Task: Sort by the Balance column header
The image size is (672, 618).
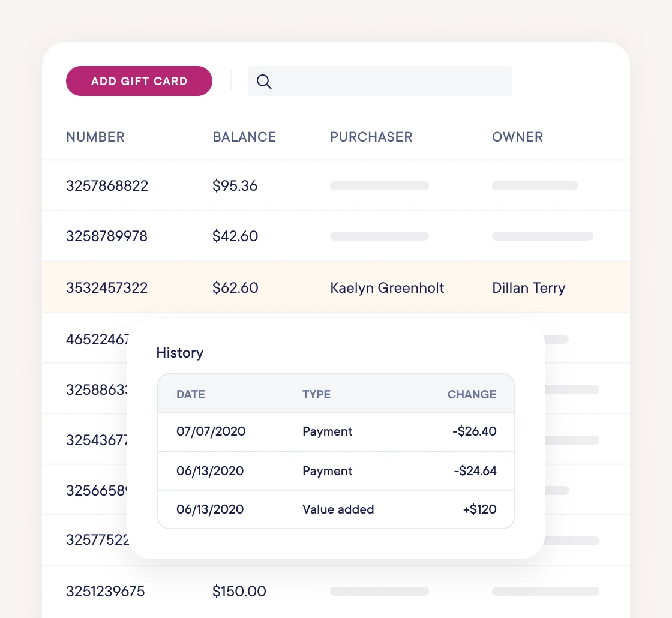Action: click(244, 137)
